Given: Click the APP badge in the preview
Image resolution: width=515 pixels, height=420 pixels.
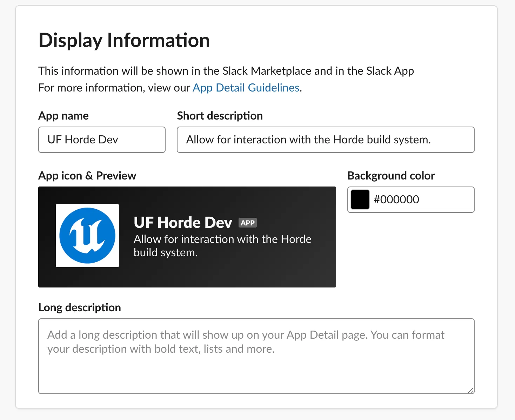Looking at the screenshot, I should pyautogui.click(x=248, y=223).
